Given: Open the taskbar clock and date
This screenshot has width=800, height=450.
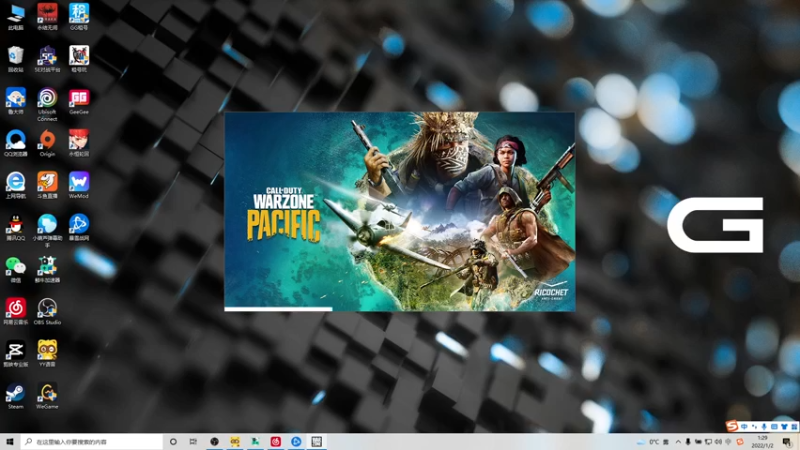Looking at the screenshot, I should 762,442.
